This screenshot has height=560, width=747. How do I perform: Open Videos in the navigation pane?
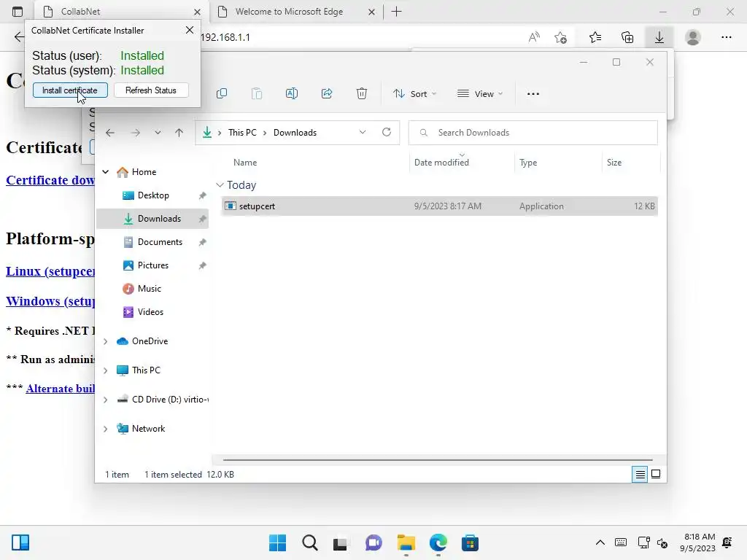click(150, 312)
